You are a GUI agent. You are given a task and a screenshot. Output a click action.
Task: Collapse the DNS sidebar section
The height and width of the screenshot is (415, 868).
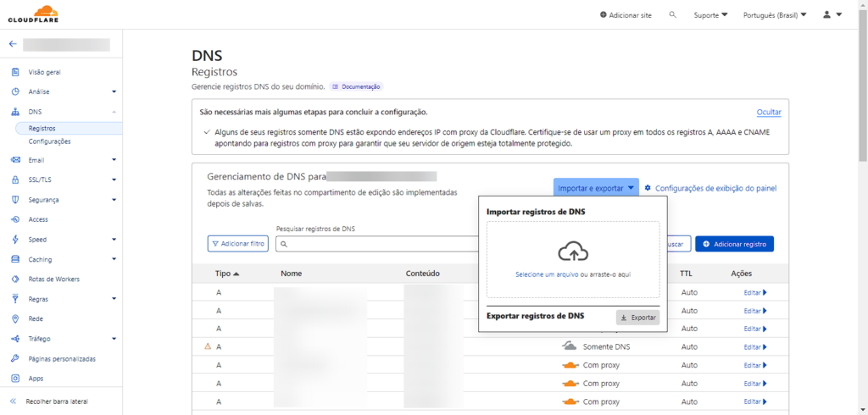114,112
